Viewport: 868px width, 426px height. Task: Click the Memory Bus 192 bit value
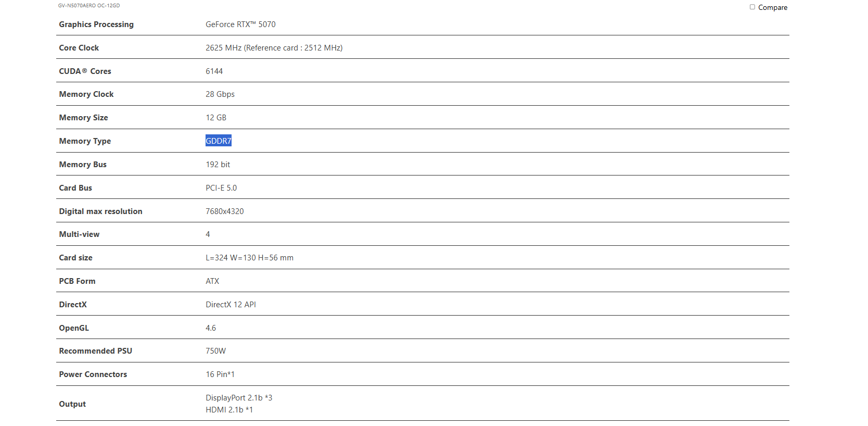coord(218,165)
